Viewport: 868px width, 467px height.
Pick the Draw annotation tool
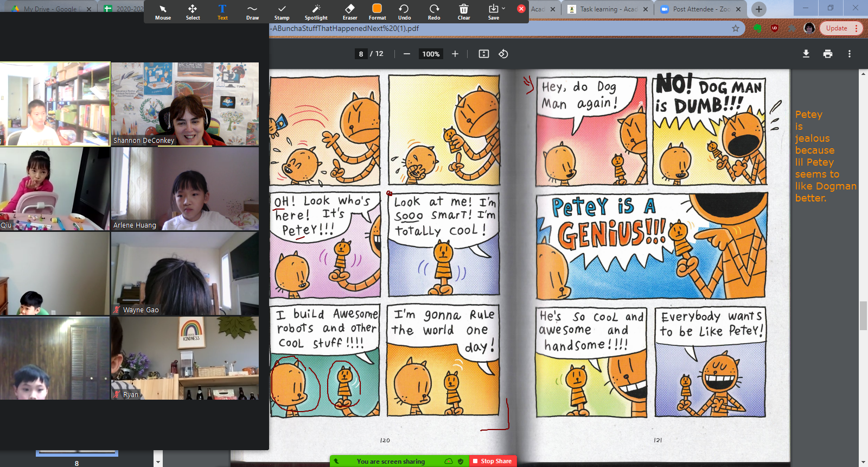tap(252, 12)
